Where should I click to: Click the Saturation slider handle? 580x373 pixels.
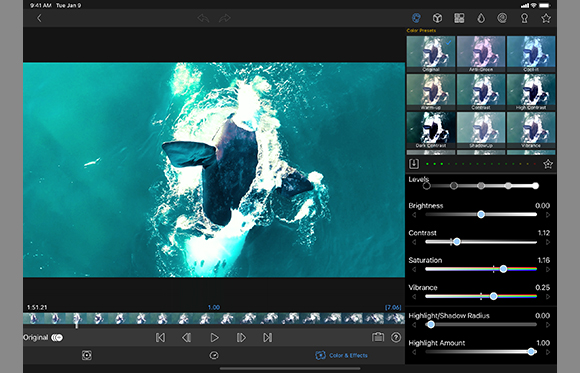pyautogui.click(x=503, y=269)
